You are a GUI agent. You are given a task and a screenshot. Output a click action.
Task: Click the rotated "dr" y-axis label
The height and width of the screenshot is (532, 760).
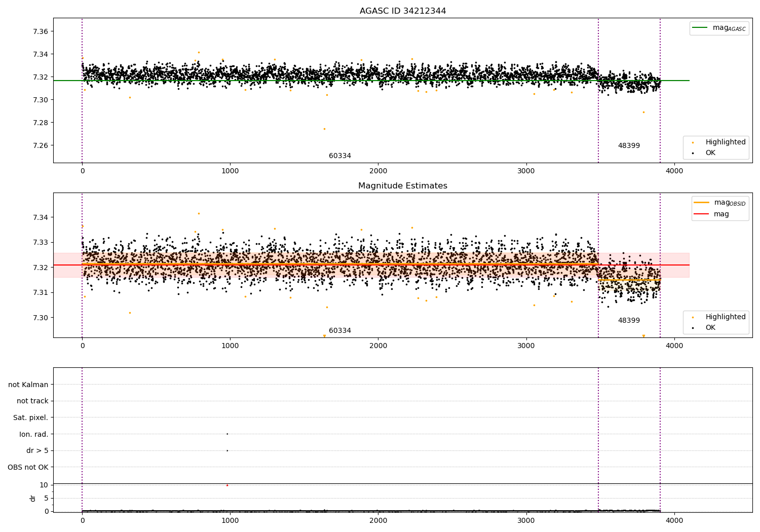(x=33, y=498)
